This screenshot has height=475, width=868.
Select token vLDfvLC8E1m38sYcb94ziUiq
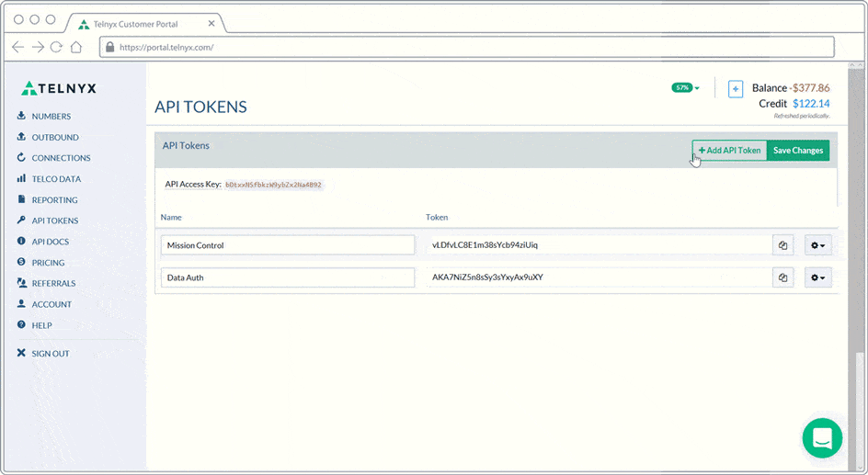[x=485, y=245]
